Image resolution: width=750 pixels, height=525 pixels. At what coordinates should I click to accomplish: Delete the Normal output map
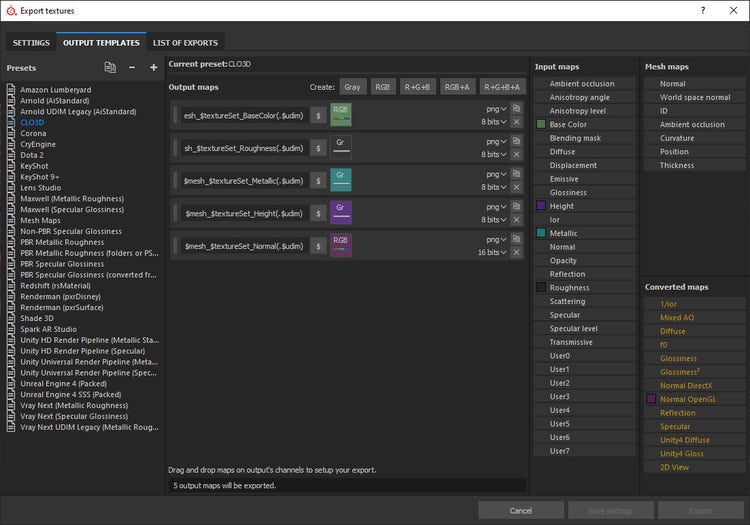coord(516,252)
